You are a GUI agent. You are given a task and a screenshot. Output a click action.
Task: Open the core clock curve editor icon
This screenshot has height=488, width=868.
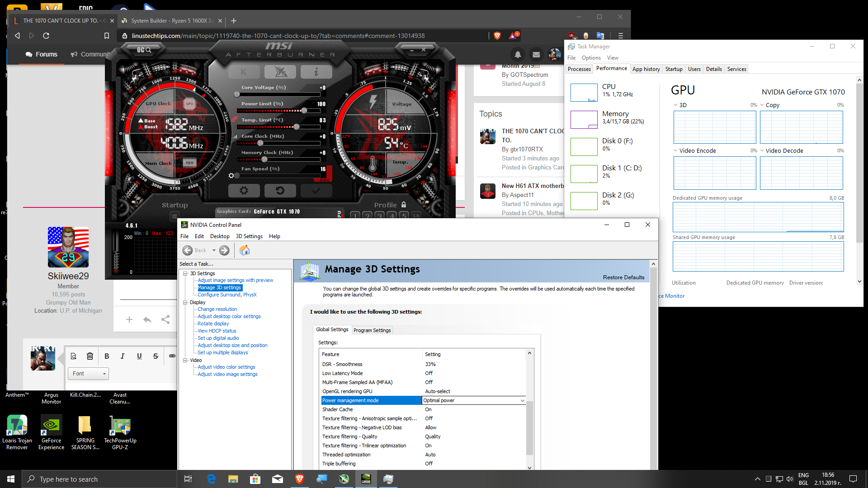coord(235,136)
